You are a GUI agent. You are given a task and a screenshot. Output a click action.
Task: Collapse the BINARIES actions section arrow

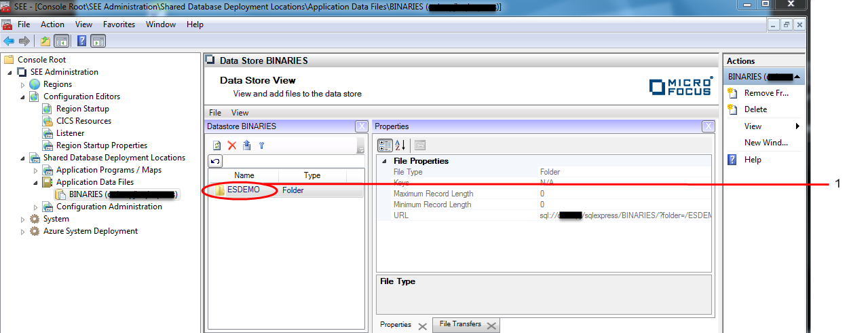tap(797, 77)
